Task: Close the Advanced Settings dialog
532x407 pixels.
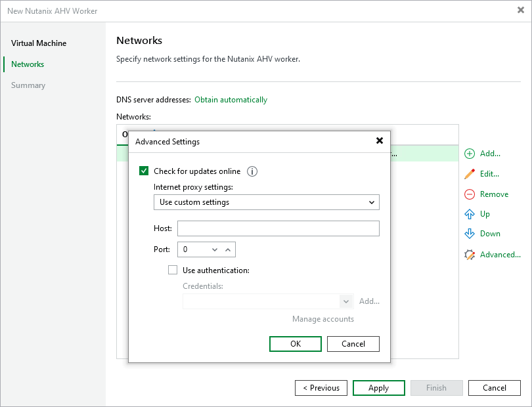Action: 380,140
